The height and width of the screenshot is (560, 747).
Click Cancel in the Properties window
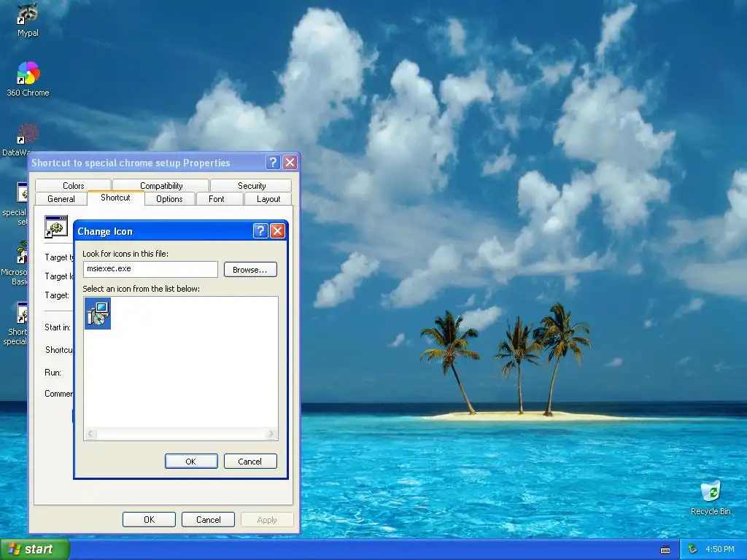[x=208, y=519]
